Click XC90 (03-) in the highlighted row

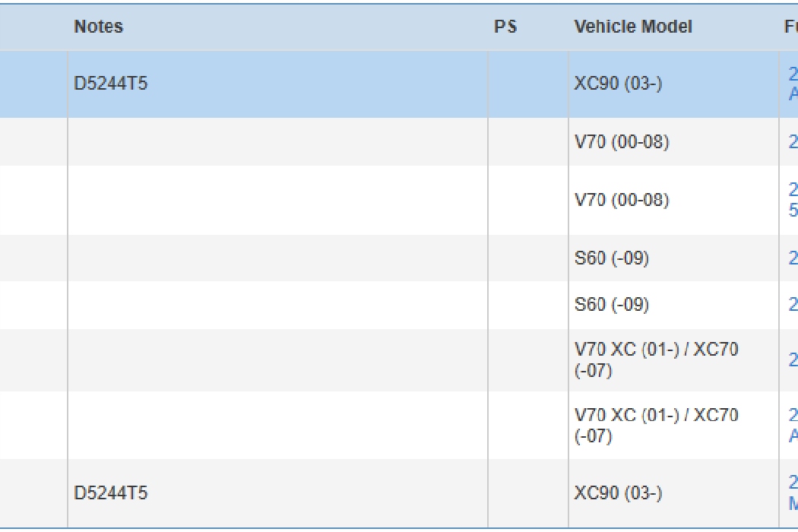(618, 84)
